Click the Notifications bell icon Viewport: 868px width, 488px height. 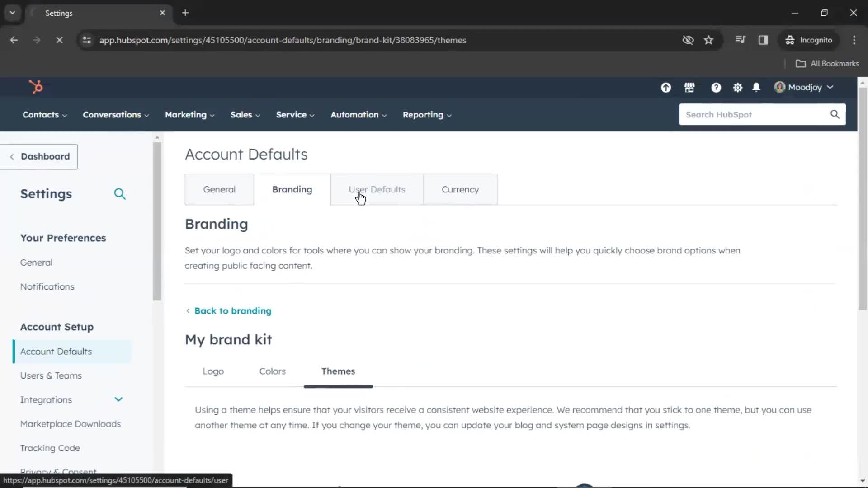point(756,87)
